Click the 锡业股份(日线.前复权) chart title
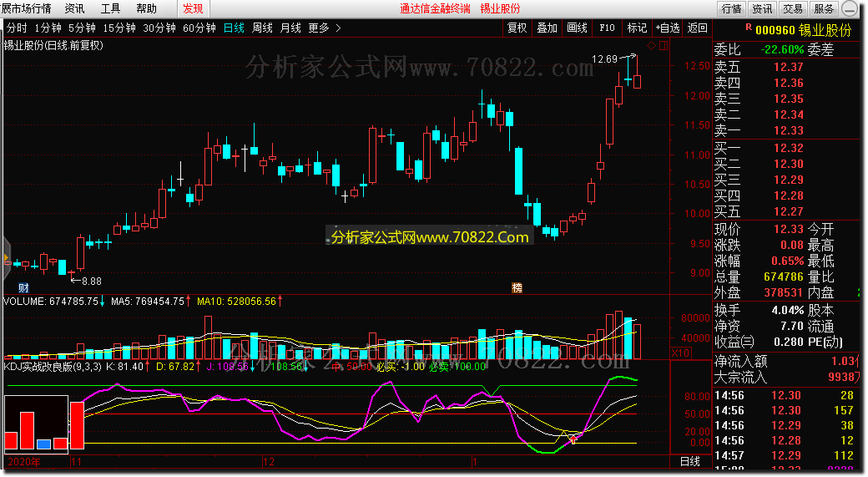The height and width of the screenshot is (477, 868). point(53,45)
